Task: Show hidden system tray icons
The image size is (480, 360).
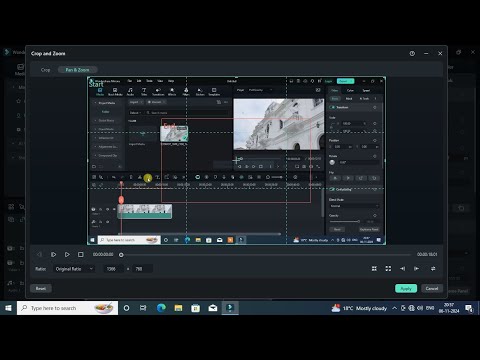Action: [x=394, y=308]
